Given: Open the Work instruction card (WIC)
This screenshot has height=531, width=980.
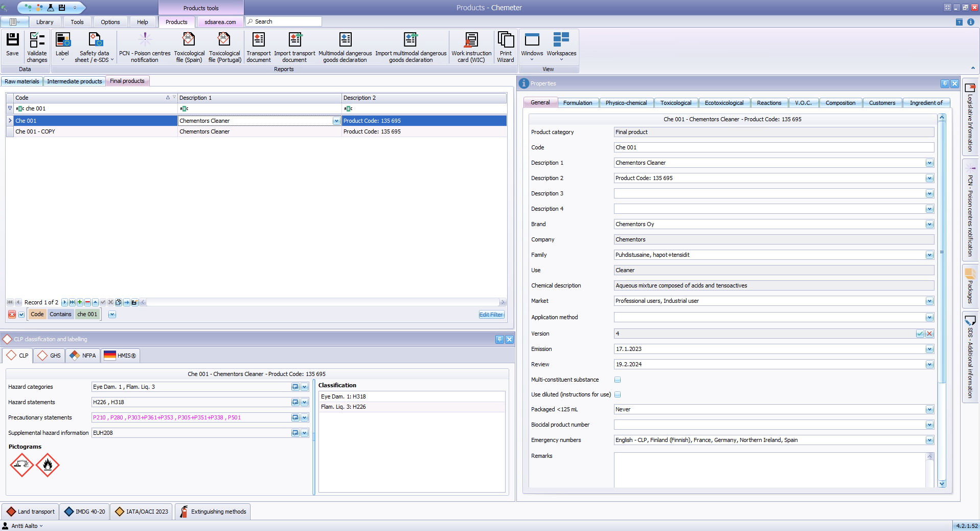Looking at the screenshot, I should coord(470,46).
